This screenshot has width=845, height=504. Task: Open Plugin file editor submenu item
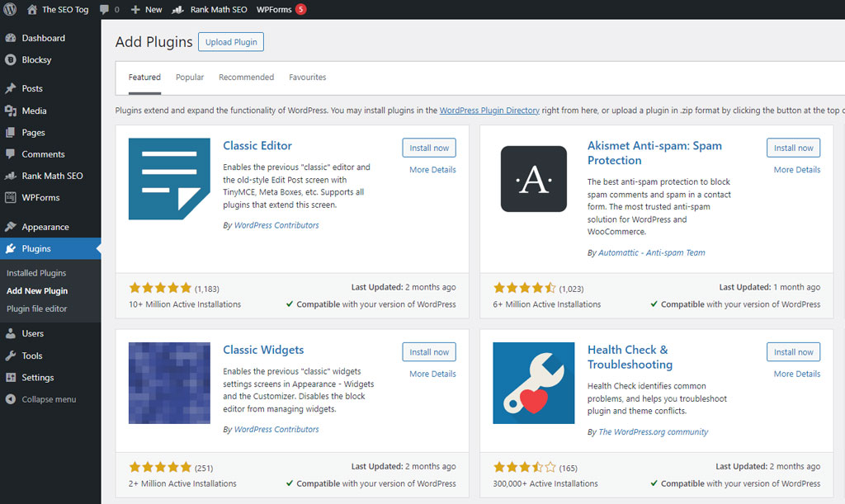(36, 309)
